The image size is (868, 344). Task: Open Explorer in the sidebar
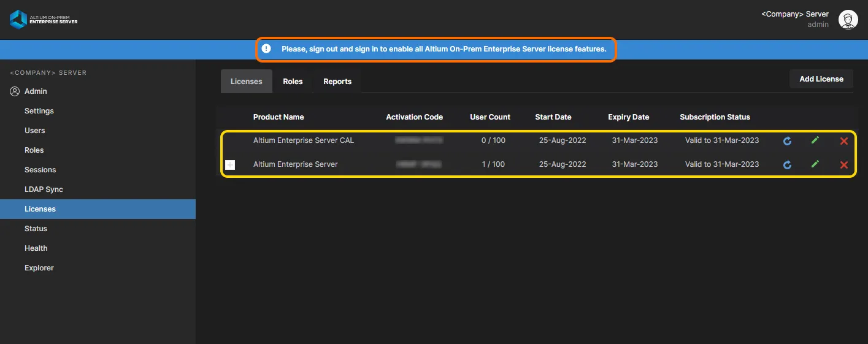[39, 268]
